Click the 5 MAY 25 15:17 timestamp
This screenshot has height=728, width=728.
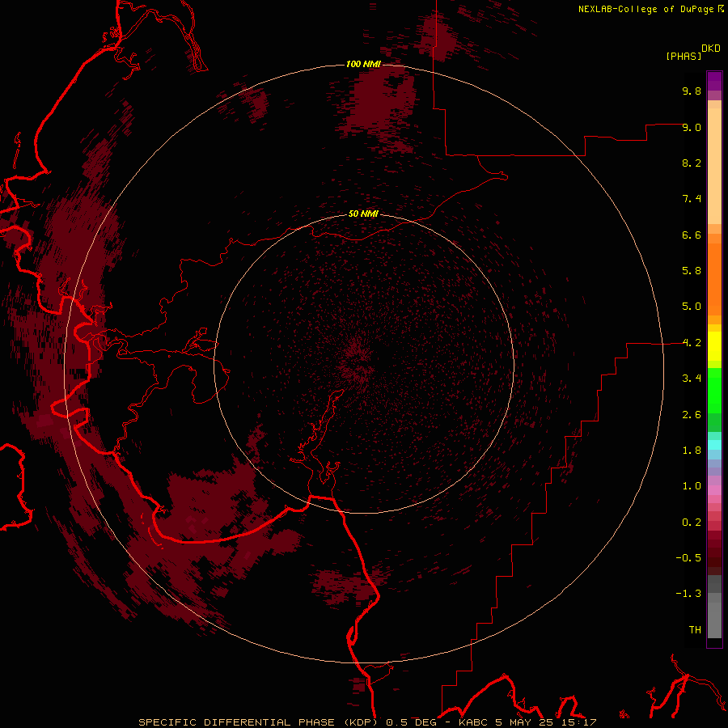(x=546, y=722)
